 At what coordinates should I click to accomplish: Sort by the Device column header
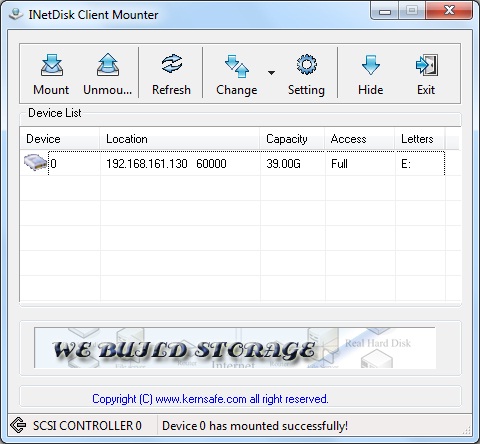[60, 139]
